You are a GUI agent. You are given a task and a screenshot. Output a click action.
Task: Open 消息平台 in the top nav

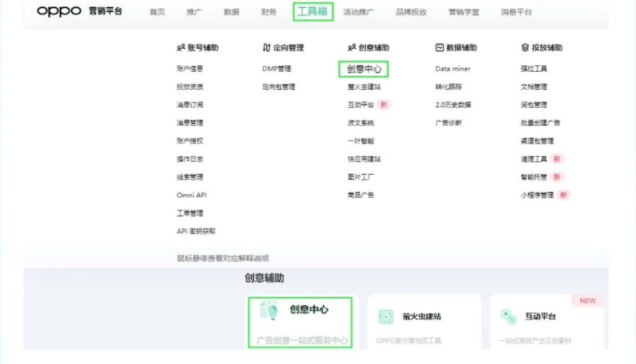[516, 12]
